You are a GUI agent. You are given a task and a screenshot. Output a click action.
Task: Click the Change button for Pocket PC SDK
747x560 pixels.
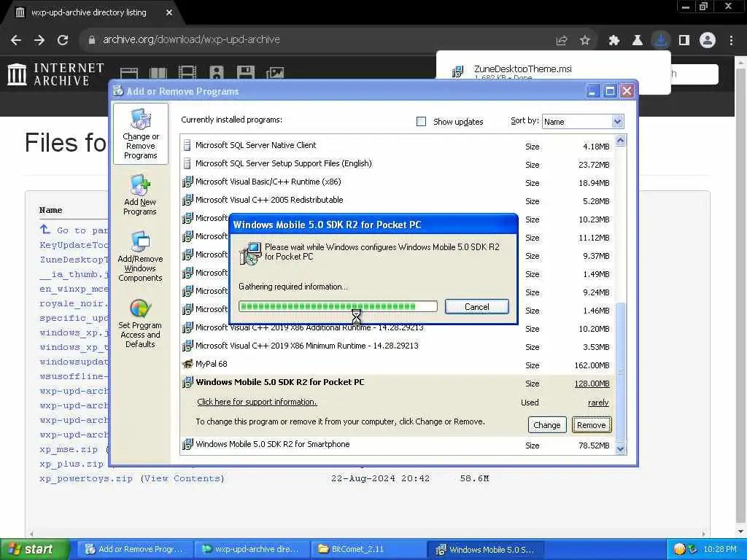(547, 425)
